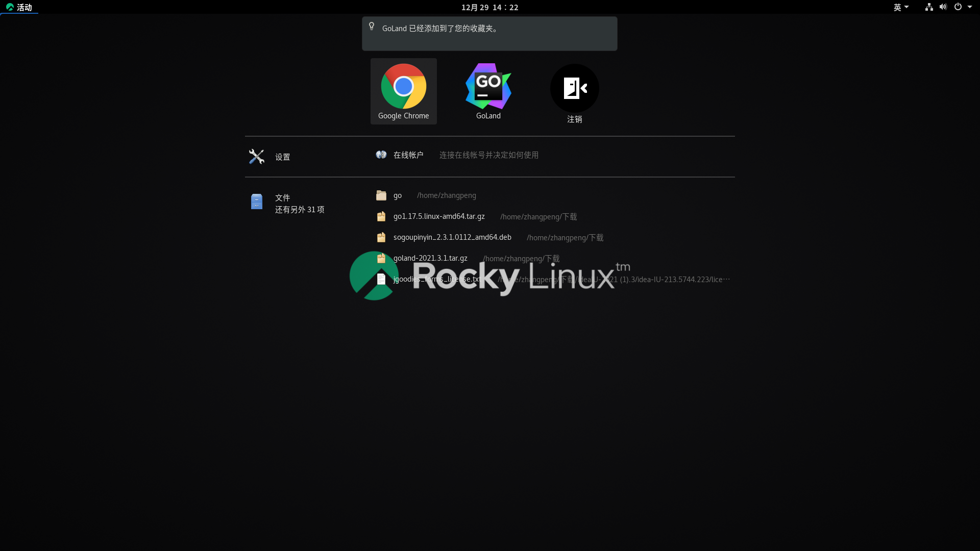Click the power icon in top bar
The image size is (980, 551).
pos(958,7)
